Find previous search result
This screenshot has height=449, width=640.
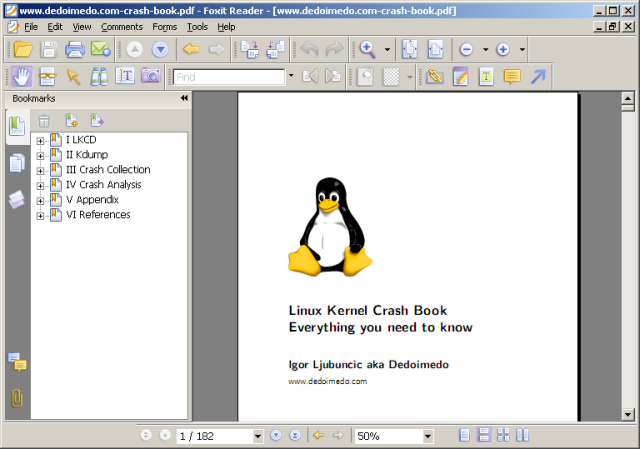point(310,76)
